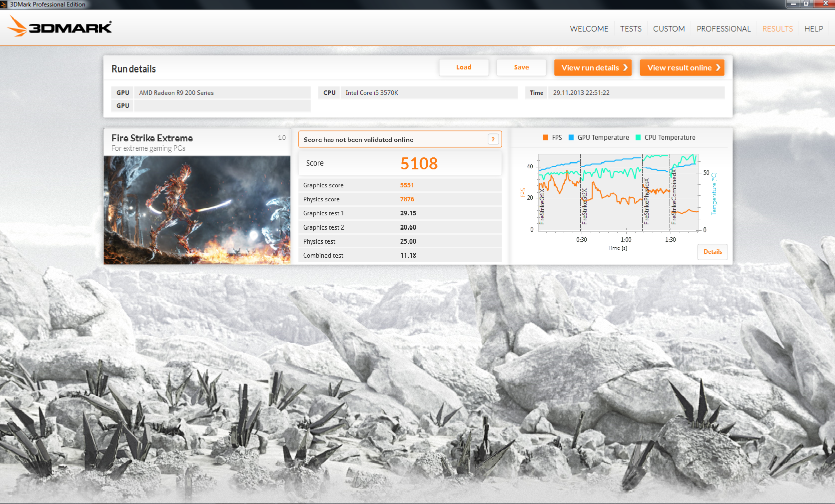Screen dimensions: 835x504
Task: Switch to the Tests tab
Action: [x=631, y=29]
